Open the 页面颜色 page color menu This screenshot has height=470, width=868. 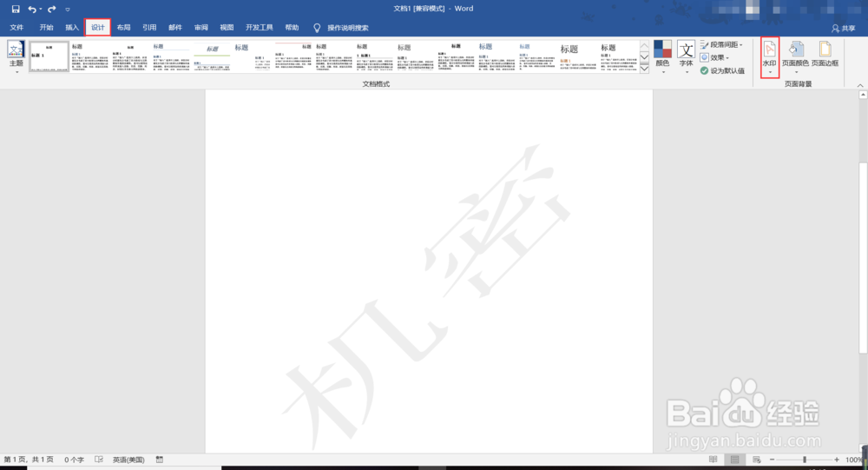(795, 56)
